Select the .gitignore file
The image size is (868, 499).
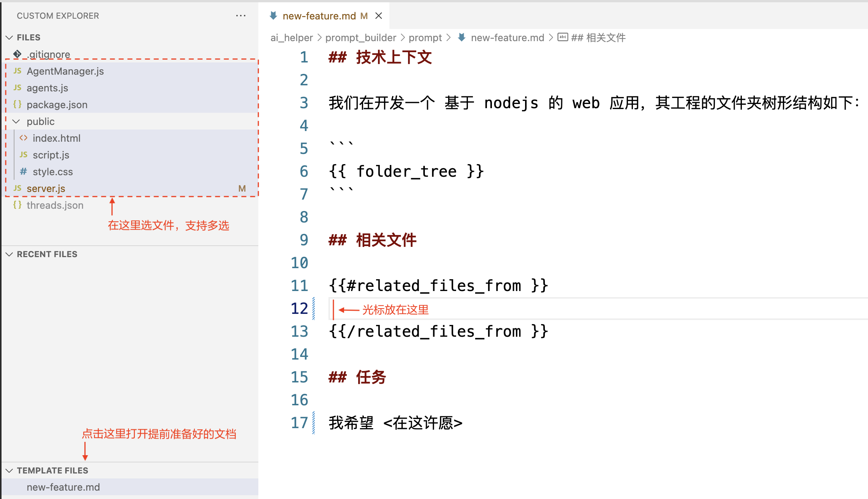click(x=130, y=54)
